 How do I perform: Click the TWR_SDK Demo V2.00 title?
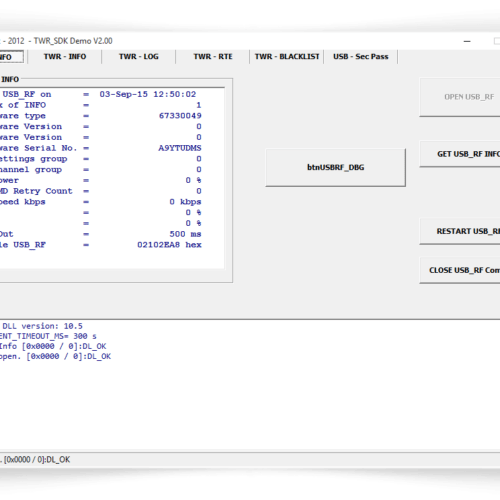[x=73, y=41]
